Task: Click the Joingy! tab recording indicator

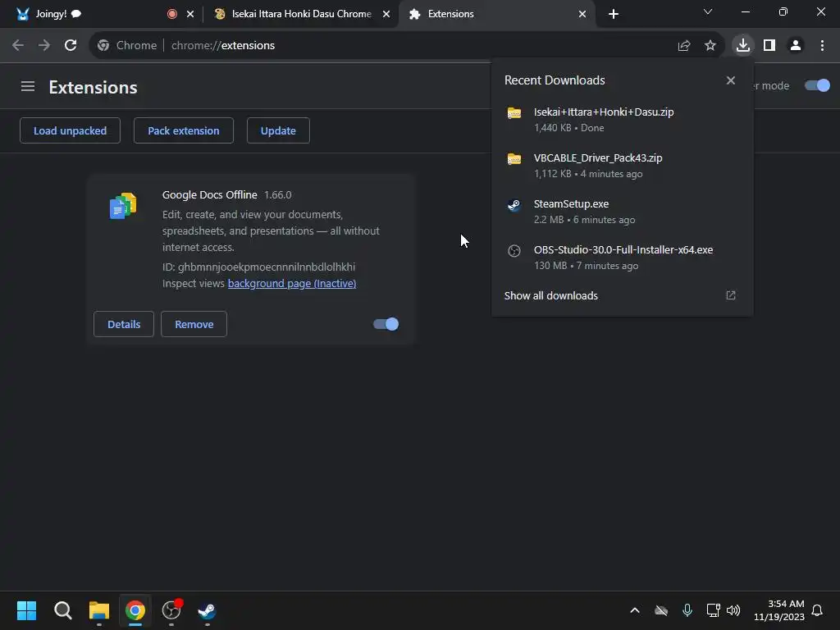Action: tap(172, 14)
